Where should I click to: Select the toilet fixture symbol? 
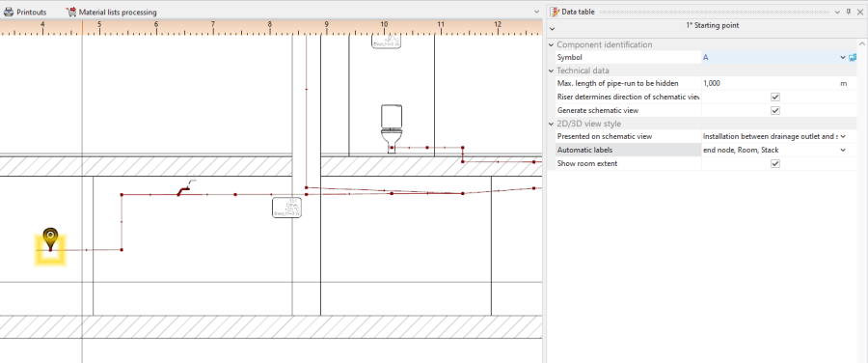click(392, 128)
